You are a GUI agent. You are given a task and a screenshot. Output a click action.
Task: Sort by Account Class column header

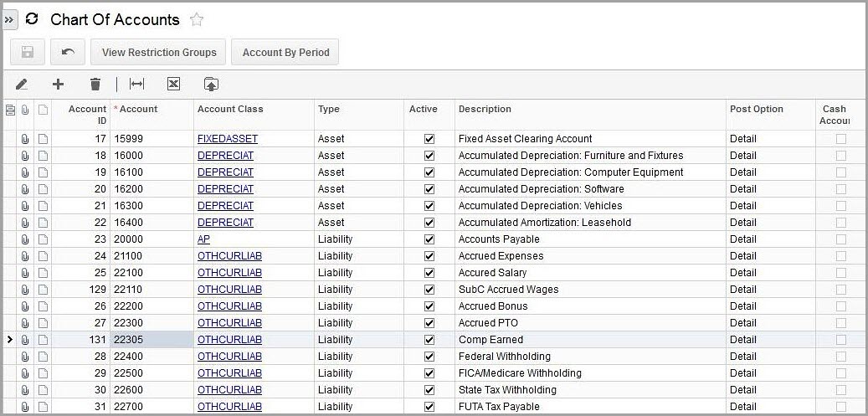[230, 109]
